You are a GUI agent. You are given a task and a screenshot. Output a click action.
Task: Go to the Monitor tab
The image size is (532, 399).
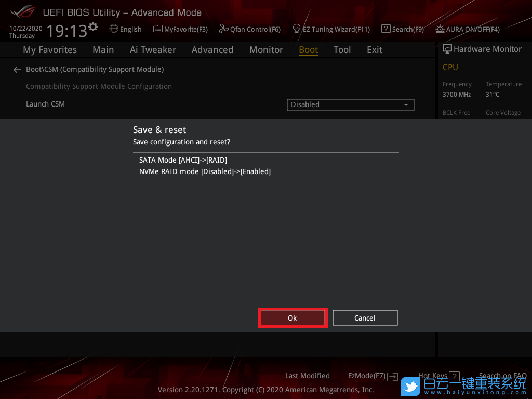pyautogui.click(x=266, y=50)
